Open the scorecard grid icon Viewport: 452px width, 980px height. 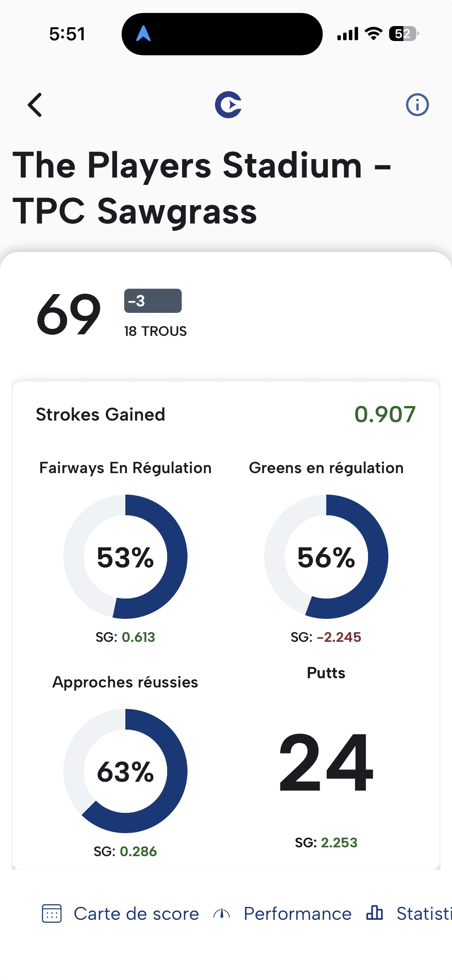pos(53,914)
